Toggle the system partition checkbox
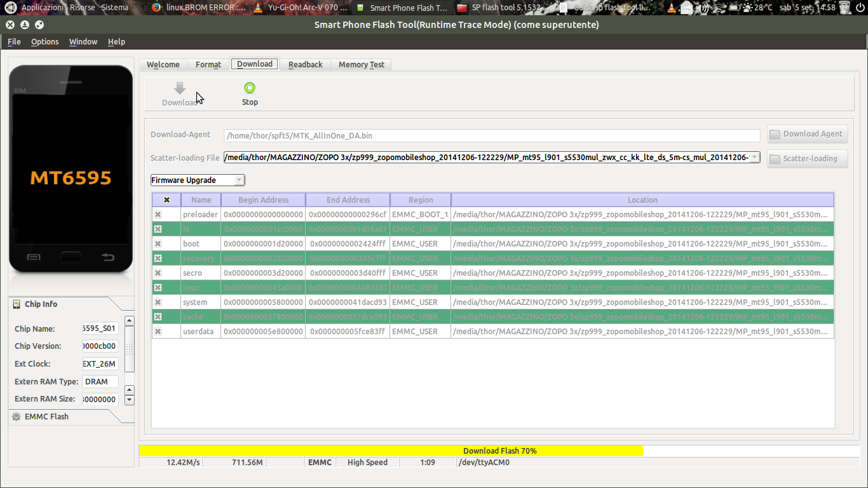 158,302
